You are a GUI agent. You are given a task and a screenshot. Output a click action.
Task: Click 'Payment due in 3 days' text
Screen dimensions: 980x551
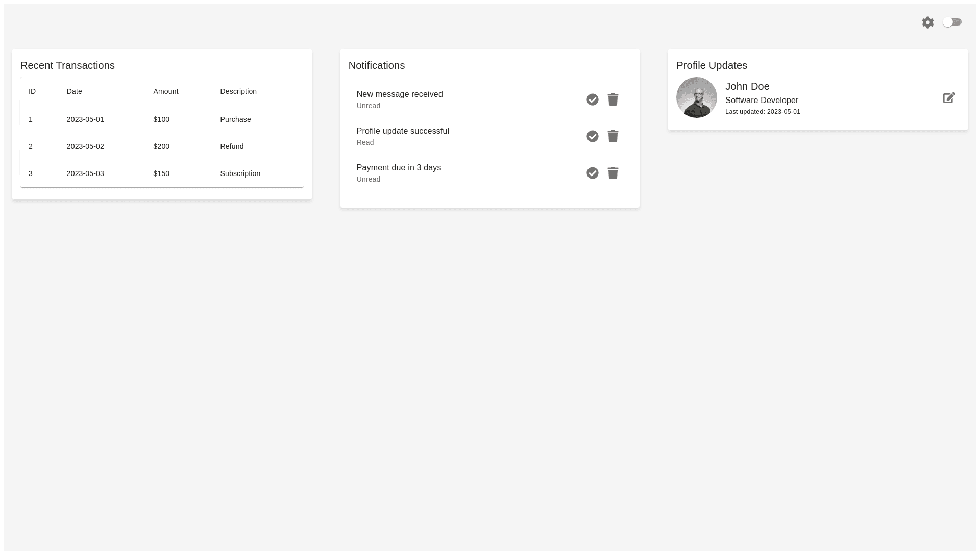pyautogui.click(x=398, y=168)
